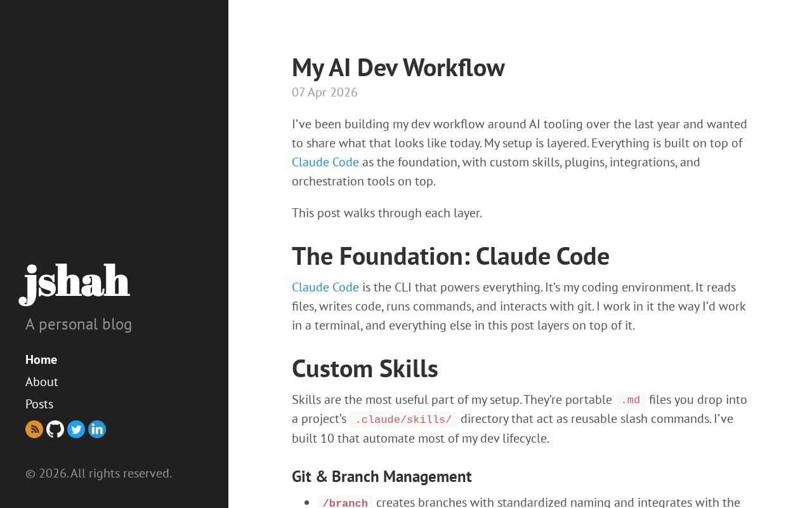Go to the Home page
The image size is (812, 508).
coord(41,359)
